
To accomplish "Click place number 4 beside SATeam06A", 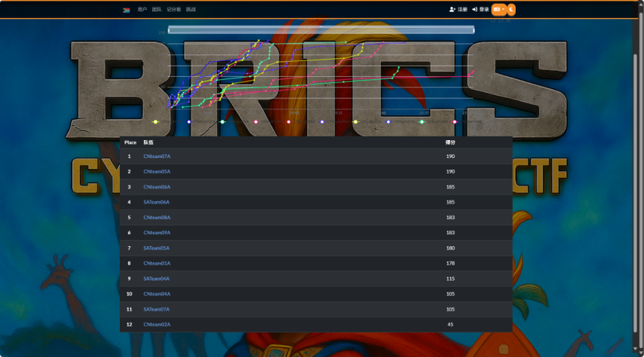I will [x=129, y=202].
